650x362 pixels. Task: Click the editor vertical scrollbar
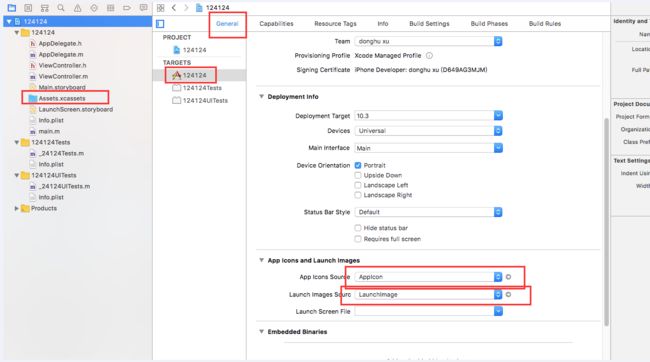pyautogui.click(x=606, y=222)
